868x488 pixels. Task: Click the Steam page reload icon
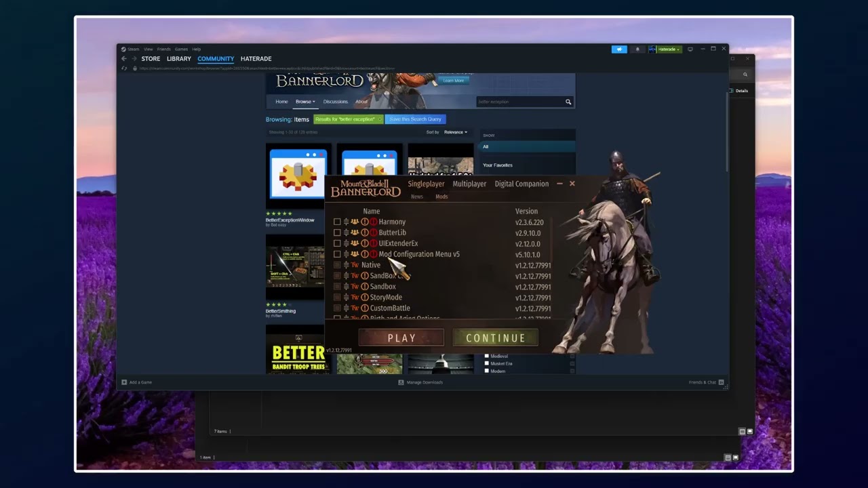point(124,68)
